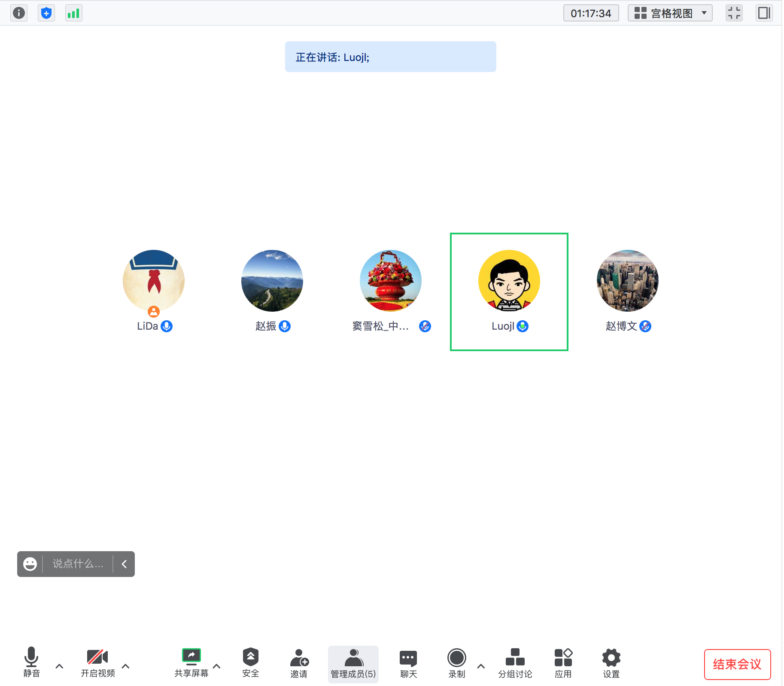Check the network signal strength icon
The image size is (784, 686).
tap(73, 13)
